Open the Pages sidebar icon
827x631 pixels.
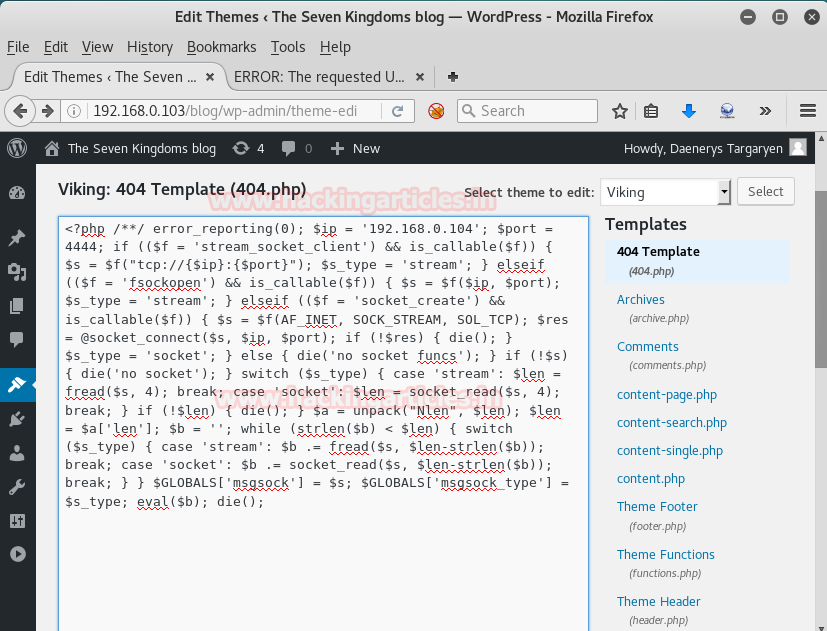(x=17, y=306)
